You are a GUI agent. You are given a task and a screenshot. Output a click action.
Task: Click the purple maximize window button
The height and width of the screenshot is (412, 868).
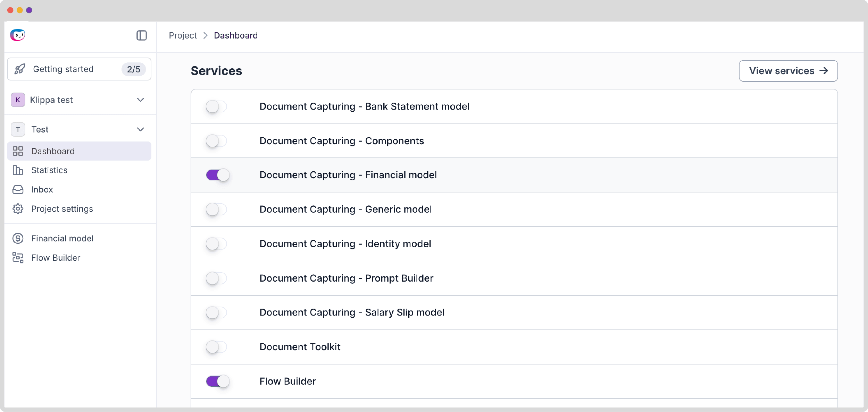coord(29,10)
